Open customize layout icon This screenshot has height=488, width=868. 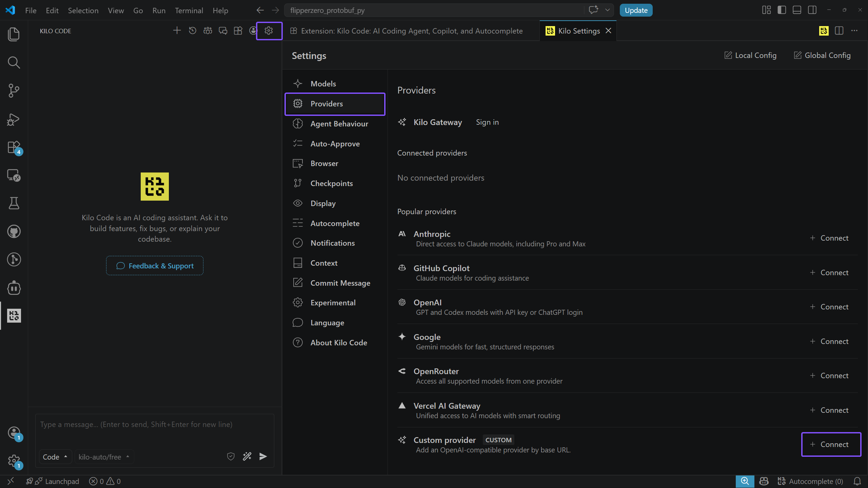pos(766,10)
